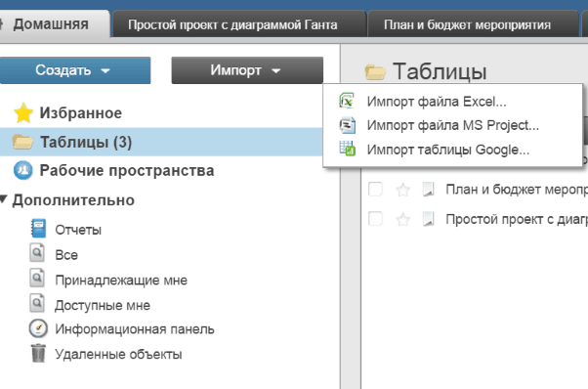This screenshot has width=588, height=389.
Task: Click the blue notebook icon beside Отчеты
Action: 38,229
